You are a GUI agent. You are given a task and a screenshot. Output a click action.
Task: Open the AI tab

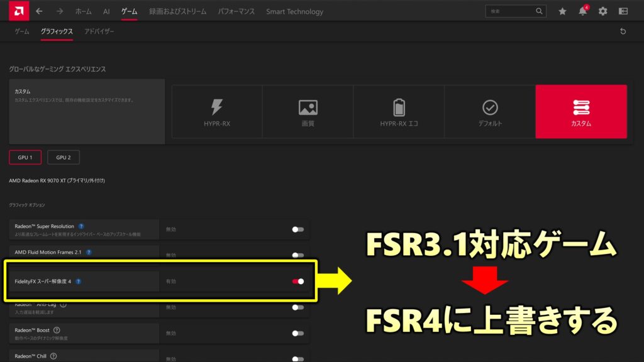[106, 11]
